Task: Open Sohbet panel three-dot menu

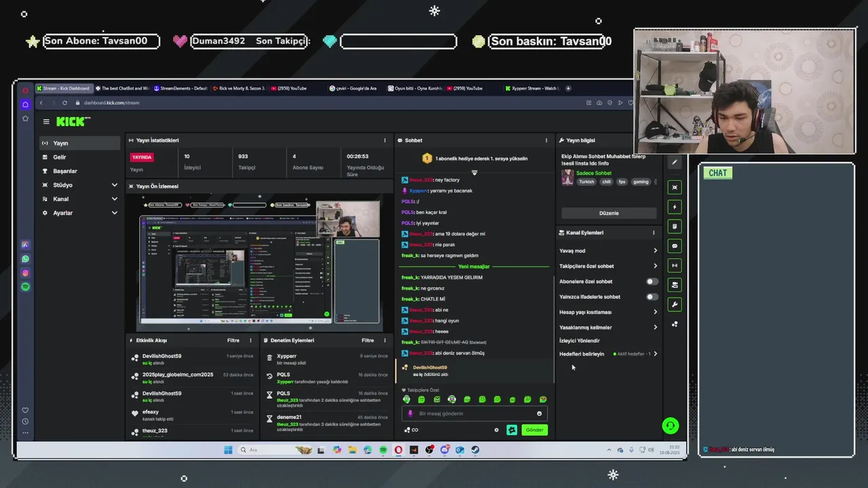Action: click(546, 140)
